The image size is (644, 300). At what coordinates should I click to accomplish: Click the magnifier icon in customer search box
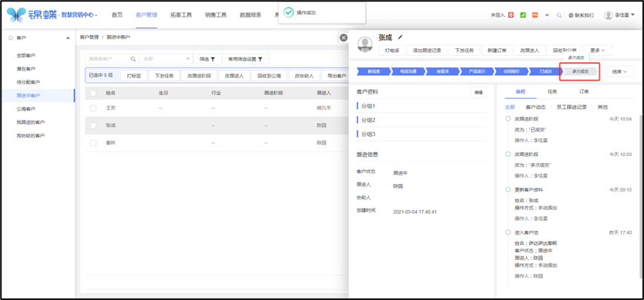(x=133, y=59)
